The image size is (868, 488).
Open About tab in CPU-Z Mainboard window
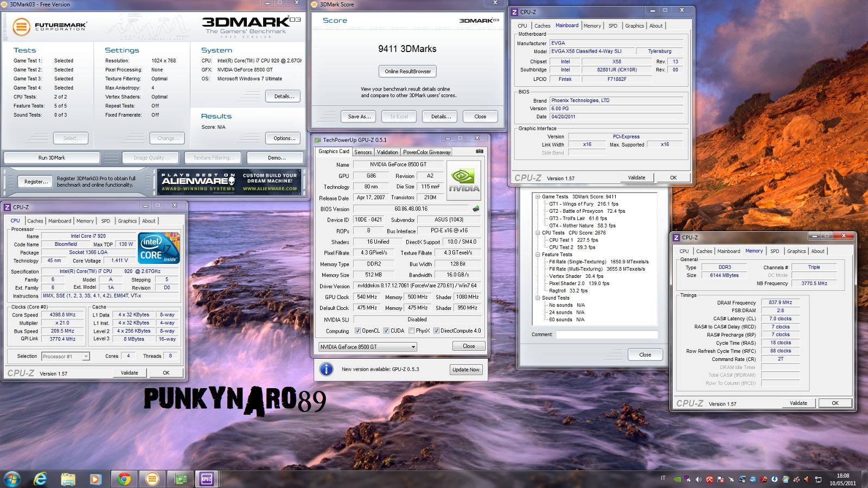coord(656,26)
